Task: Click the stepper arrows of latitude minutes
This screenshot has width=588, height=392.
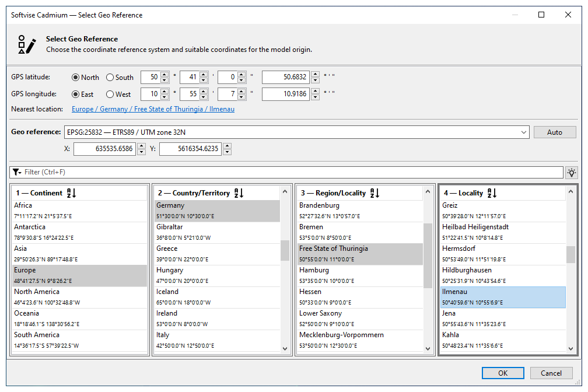Action: point(204,77)
